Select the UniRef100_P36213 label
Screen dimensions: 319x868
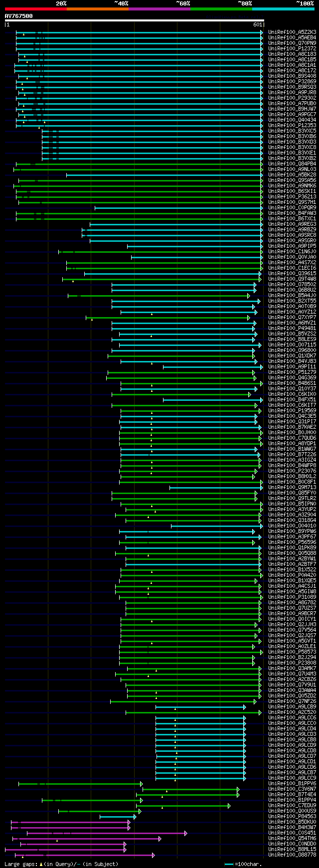[x=292, y=197]
